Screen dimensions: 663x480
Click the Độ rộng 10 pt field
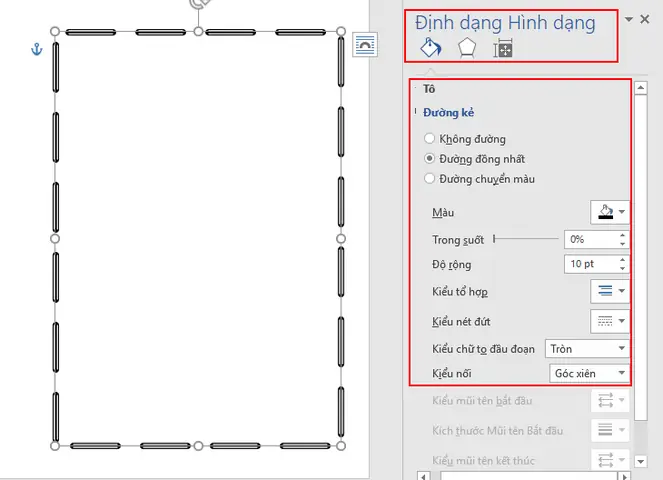coord(591,264)
